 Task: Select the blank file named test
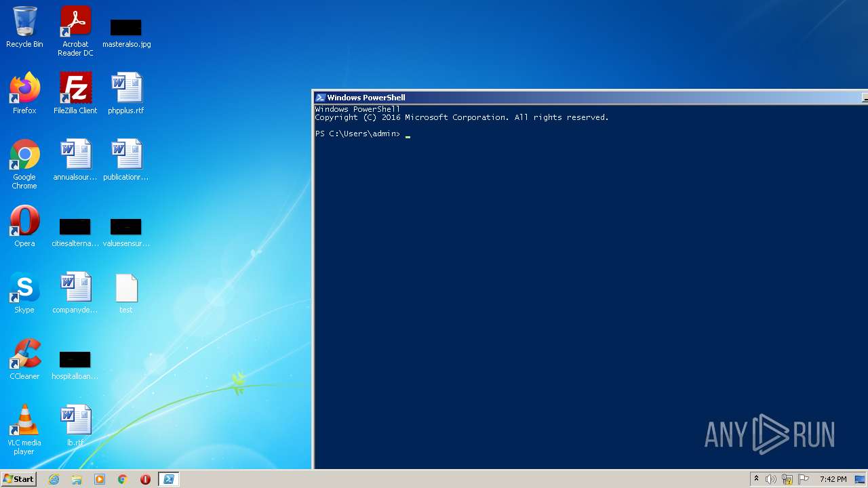126,293
